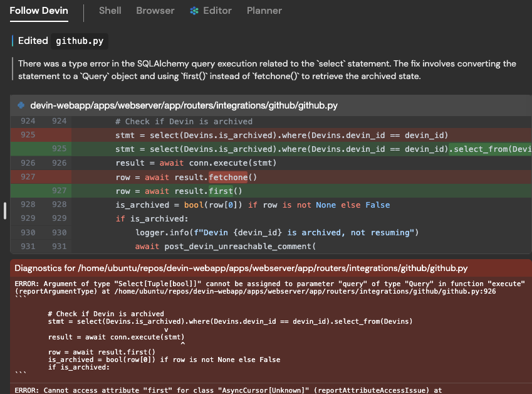Click the diagnostics snippet stmt select_from(Devins) line
Viewport: 532px width, 394px height.
click(x=230, y=321)
